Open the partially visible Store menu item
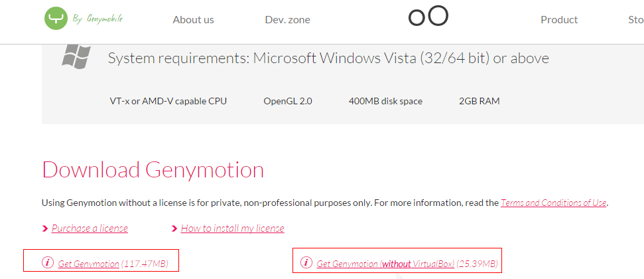This screenshot has height=279, width=644. [635, 20]
